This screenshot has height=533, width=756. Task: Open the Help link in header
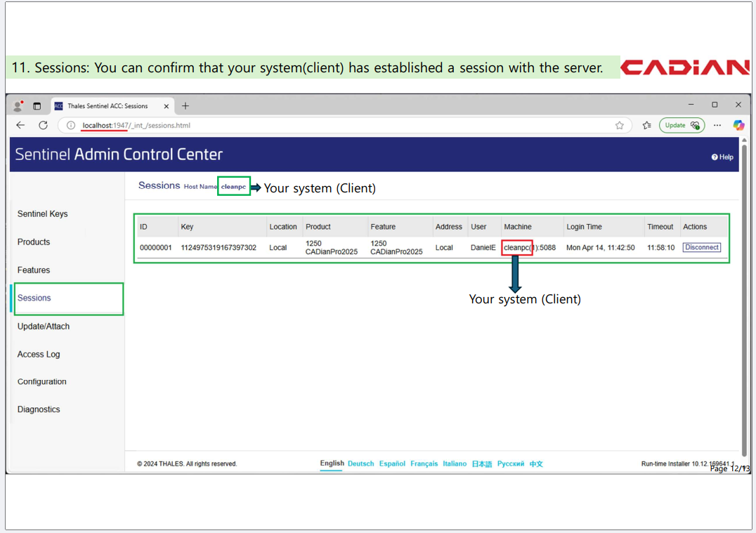722,157
